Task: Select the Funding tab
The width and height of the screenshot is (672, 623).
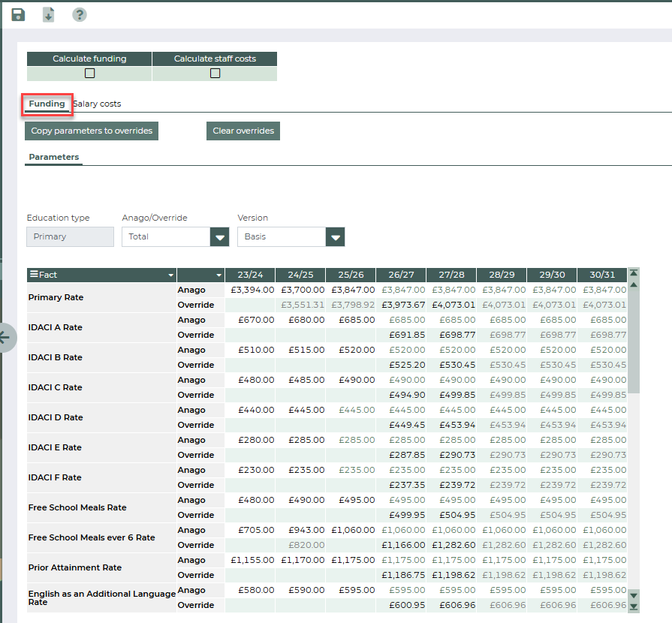Action: tap(47, 104)
